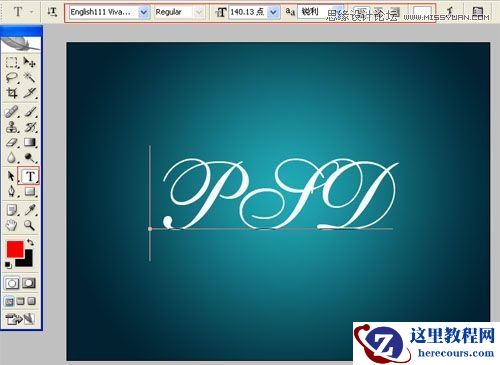
Task: Open the text color swatch in options bar
Action: pyautogui.click(x=422, y=12)
